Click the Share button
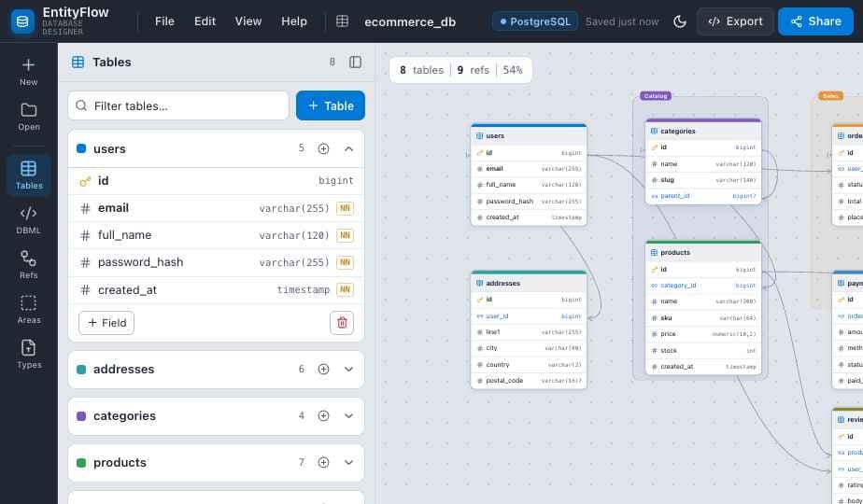Image resolution: width=863 pixels, height=504 pixels. tap(815, 21)
